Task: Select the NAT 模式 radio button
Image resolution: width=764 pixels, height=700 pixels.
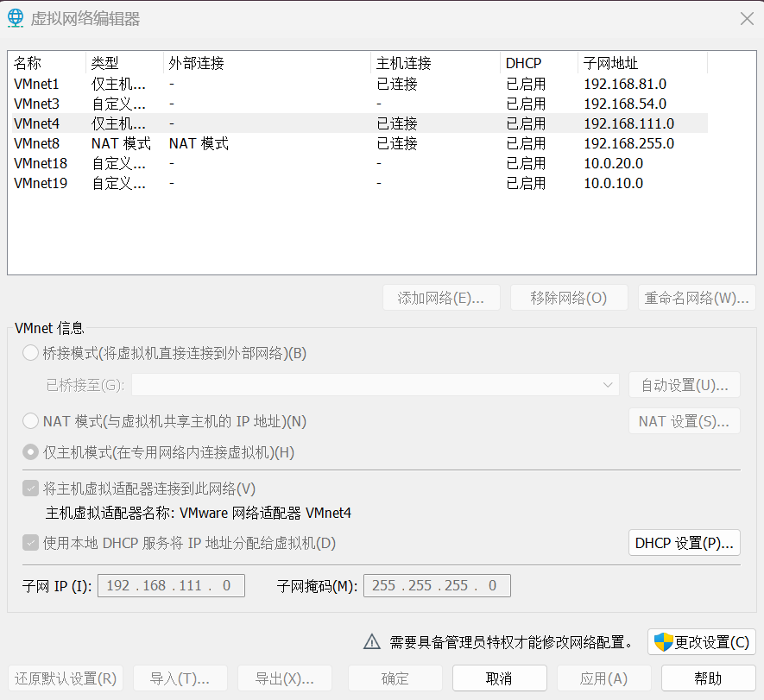Action: click(x=31, y=421)
